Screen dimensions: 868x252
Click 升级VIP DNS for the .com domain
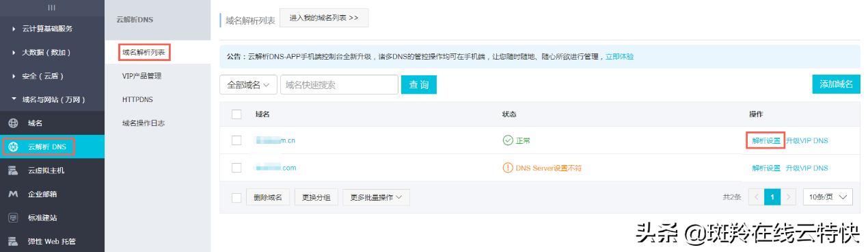pyautogui.click(x=806, y=168)
